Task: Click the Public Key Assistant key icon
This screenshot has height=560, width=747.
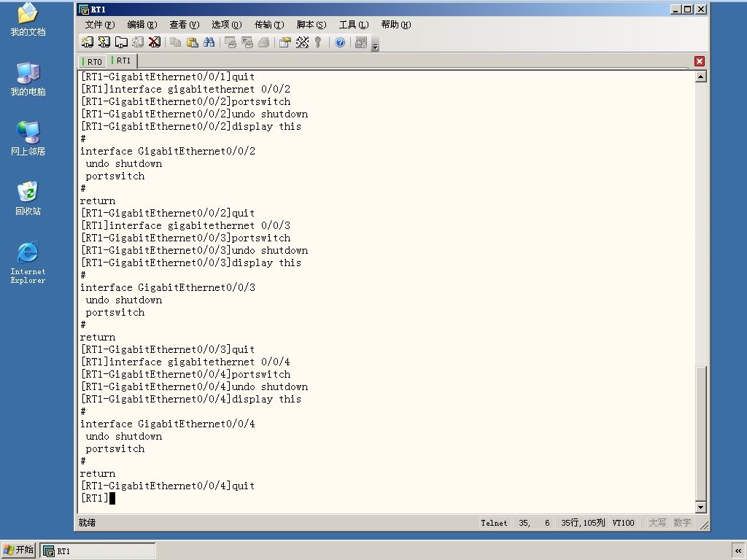Action: 318,42
